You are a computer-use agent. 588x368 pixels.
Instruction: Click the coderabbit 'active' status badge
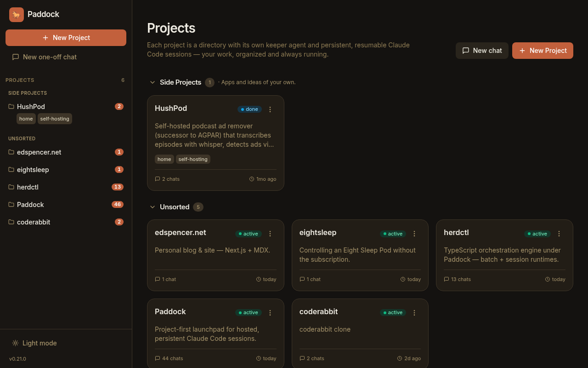coord(393,313)
